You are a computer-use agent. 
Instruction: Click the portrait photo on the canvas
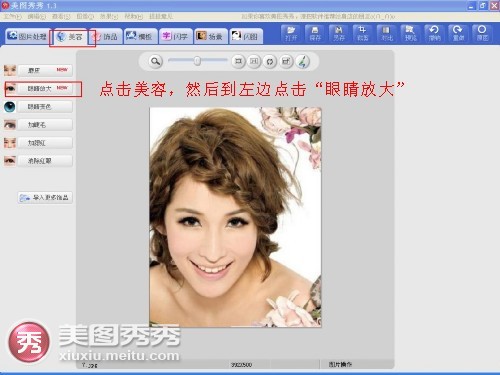click(x=235, y=217)
